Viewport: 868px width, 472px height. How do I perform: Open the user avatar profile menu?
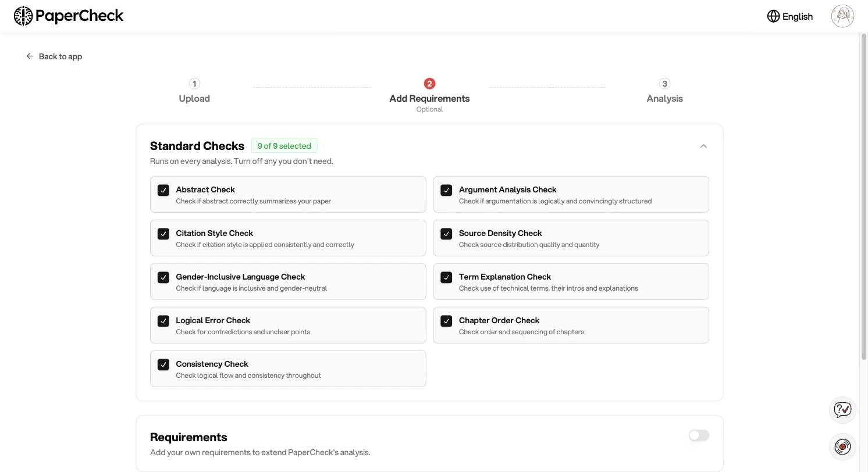842,16
